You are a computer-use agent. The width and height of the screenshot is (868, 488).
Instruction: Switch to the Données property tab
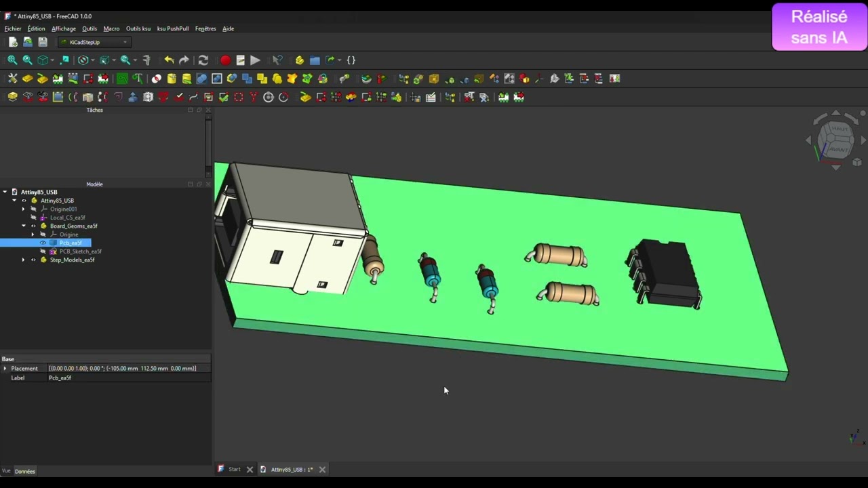(25, 471)
